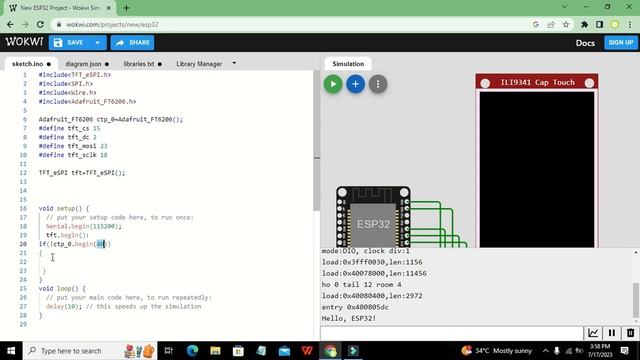The width and height of the screenshot is (640, 360).
Task: Click the SIGN UP button
Action: pos(621,42)
